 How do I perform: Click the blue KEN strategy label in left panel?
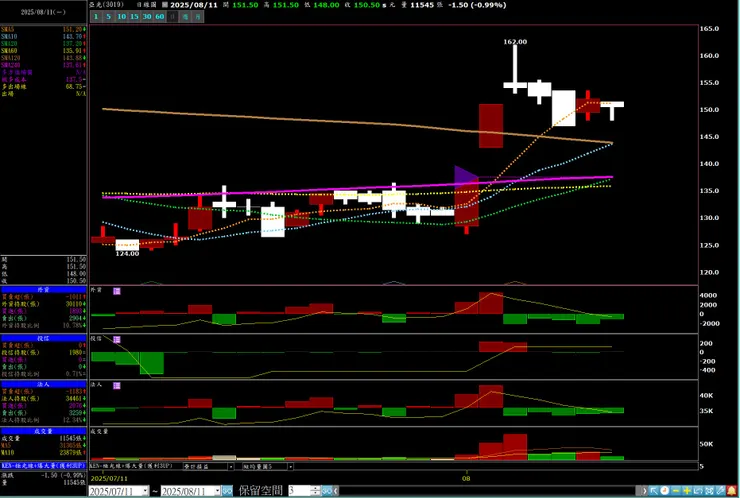click(x=43, y=466)
